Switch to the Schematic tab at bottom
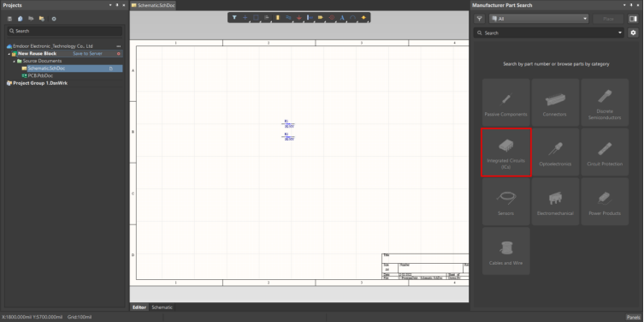Viewport: 644px width, 322px height. (162, 307)
